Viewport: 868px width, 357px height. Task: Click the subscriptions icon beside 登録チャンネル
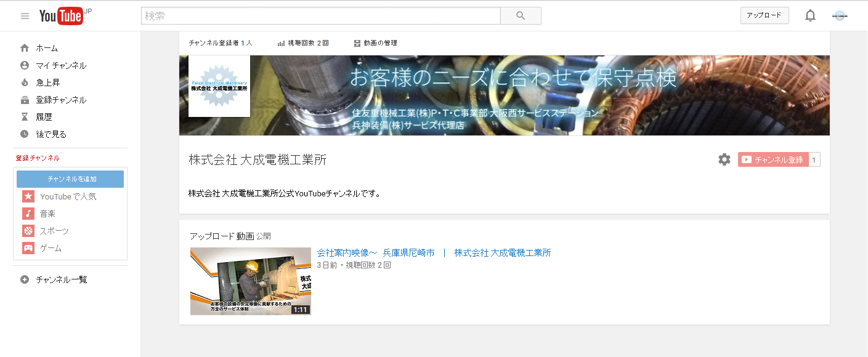(x=25, y=100)
